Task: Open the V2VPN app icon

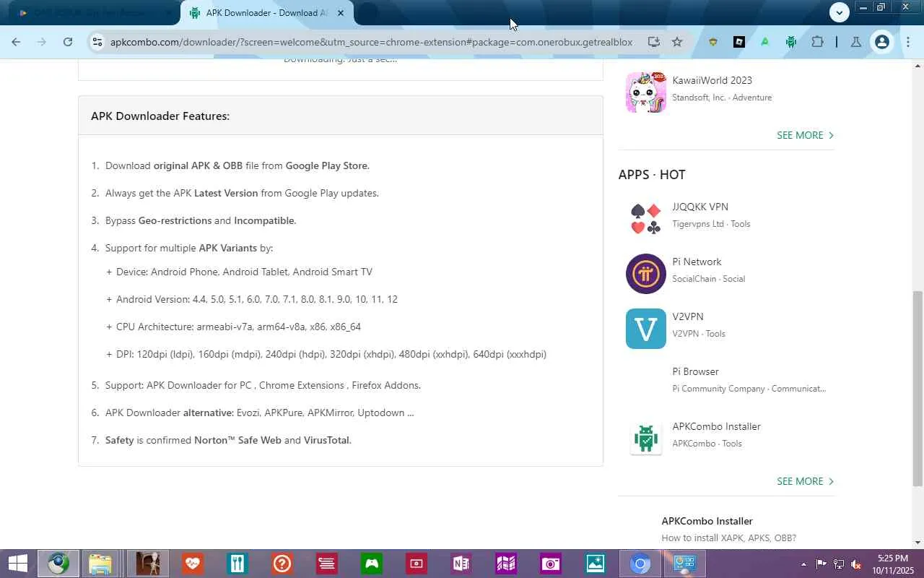Action: 645,328
